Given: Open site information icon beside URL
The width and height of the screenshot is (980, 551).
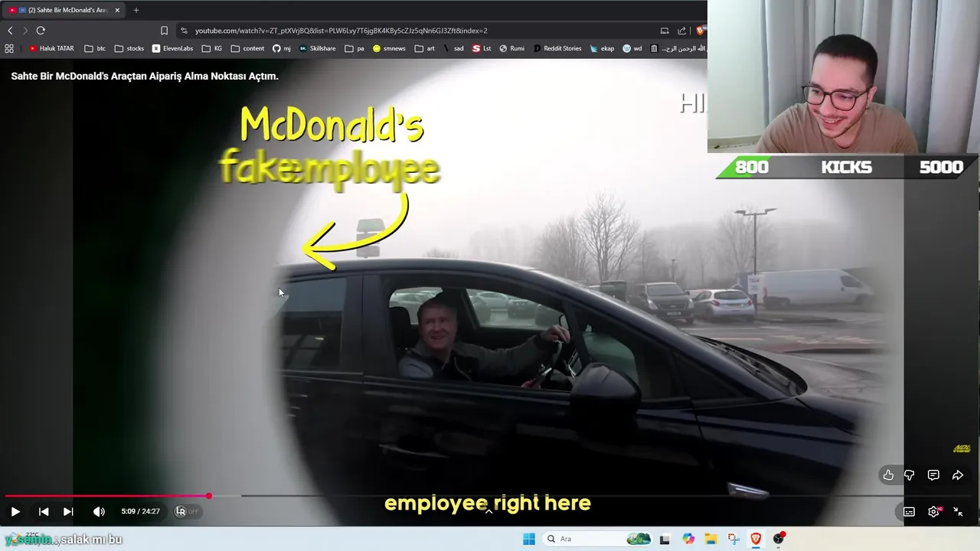Looking at the screenshot, I should click(x=184, y=31).
